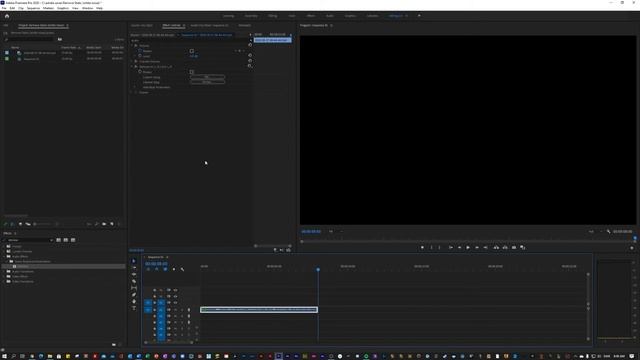The height and width of the screenshot is (360, 640).
Task: Click the timeline Add Marker icon
Action: [x=174, y=269]
